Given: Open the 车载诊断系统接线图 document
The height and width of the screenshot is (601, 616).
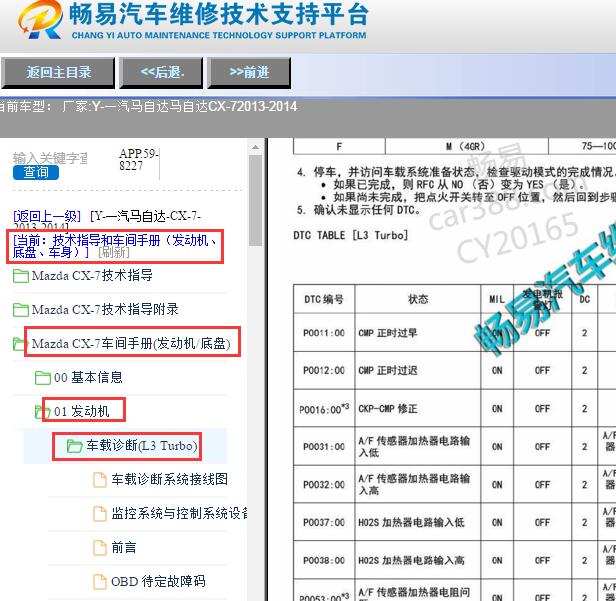Looking at the screenshot, I should pos(169,479).
